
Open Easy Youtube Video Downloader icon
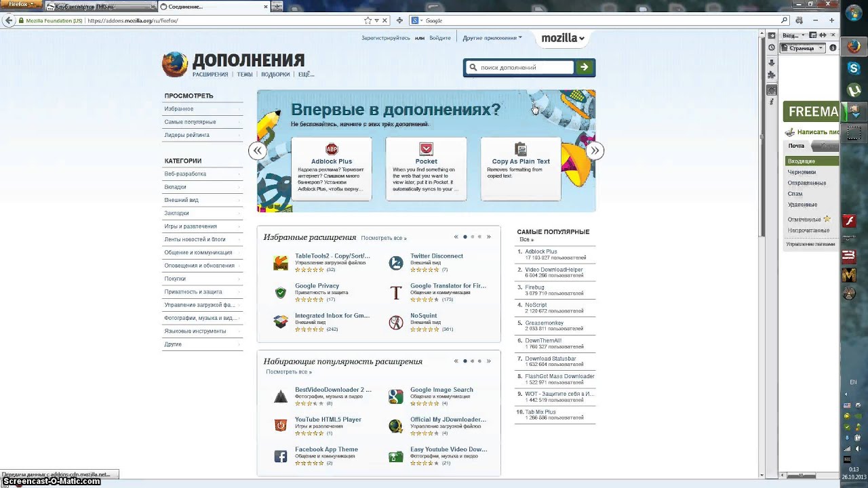point(396,456)
